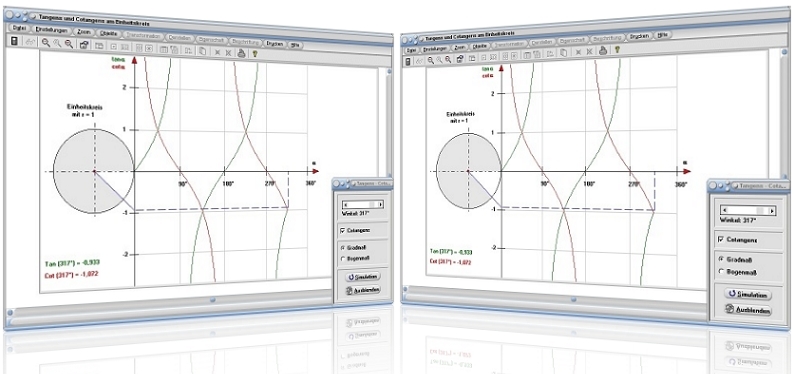Click copy pages icon in left window toolbar
The height and width of the screenshot is (374, 794).
(202, 51)
